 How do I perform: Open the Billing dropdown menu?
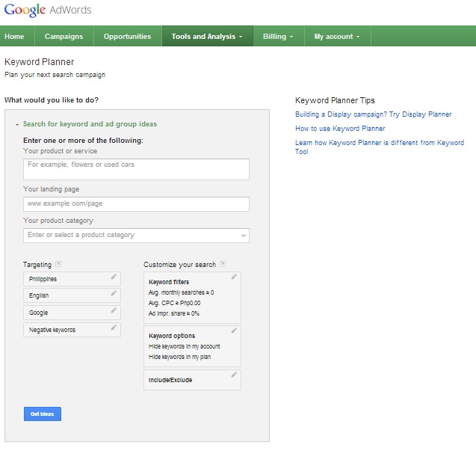[x=279, y=37]
